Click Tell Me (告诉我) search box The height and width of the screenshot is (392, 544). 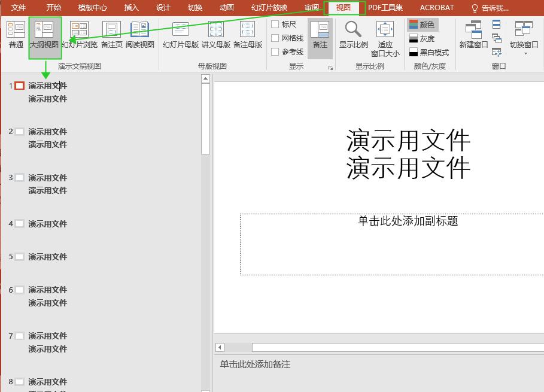coord(490,8)
